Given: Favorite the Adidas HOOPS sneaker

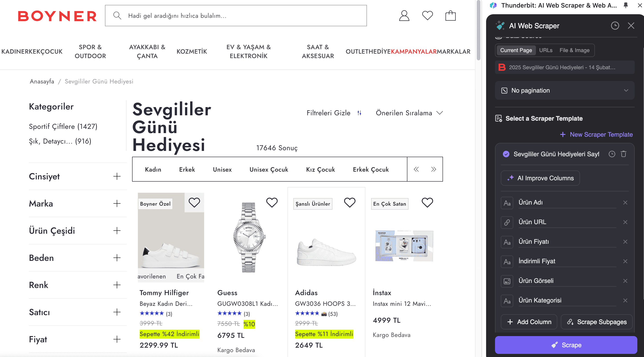Looking at the screenshot, I should [x=350, y=203].
